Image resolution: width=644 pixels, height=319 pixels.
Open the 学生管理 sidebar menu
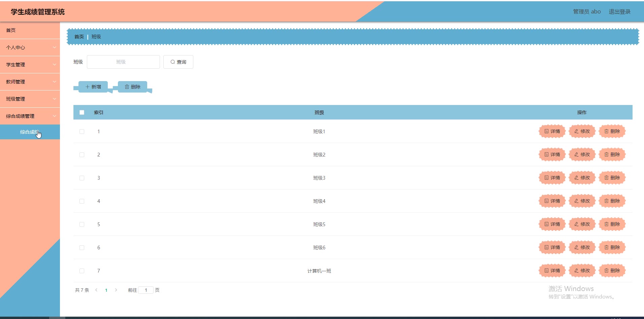click(x=30, y=65)
